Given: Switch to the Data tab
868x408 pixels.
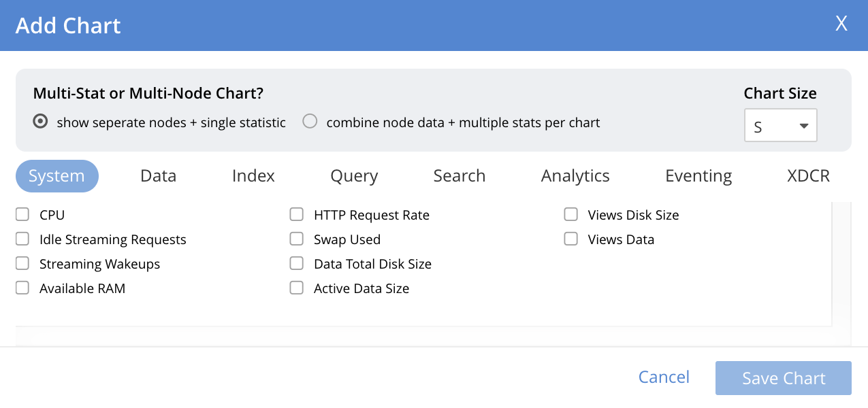Looking at the screenshot, I should tap(158, 175).
